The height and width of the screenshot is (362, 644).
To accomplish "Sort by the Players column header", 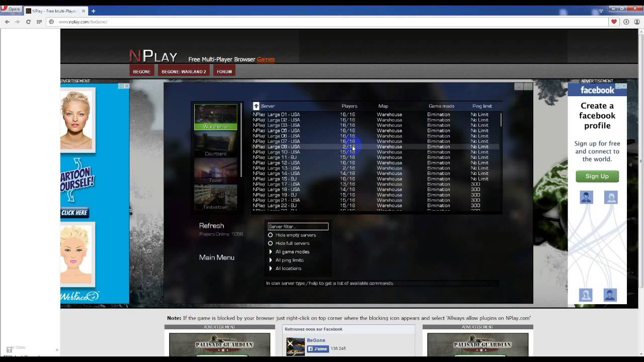I will click(x=349, y=106).
